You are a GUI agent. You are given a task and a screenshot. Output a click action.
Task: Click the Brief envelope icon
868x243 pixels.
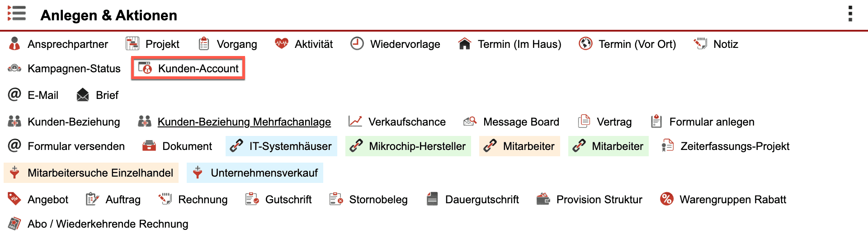point(83,95)
